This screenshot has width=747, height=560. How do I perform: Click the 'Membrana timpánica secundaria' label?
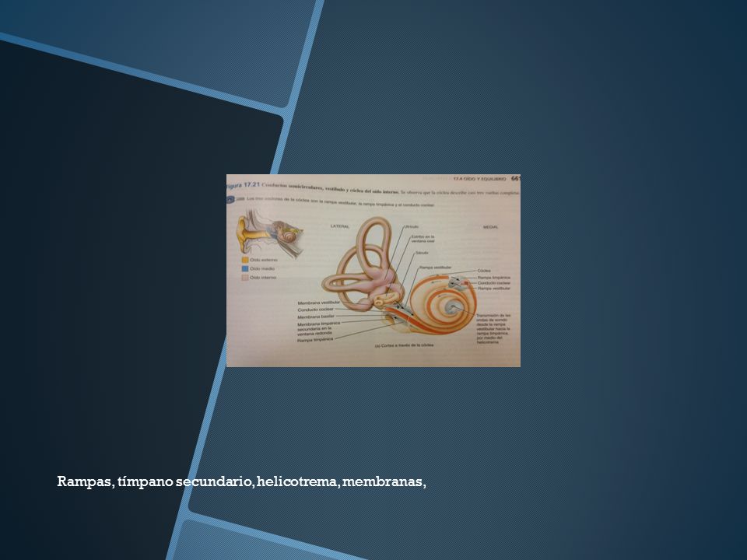click(319, 328)
